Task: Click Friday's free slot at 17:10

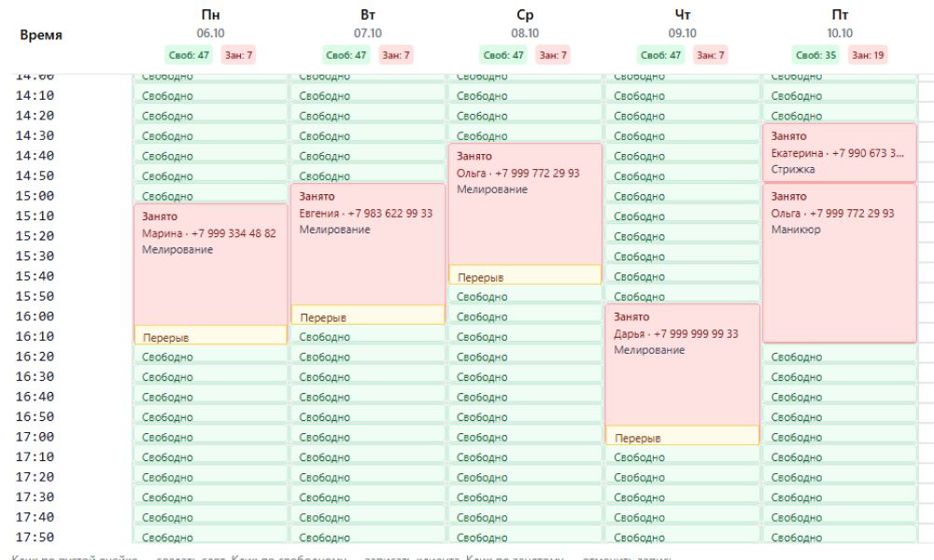Action: 840,457
